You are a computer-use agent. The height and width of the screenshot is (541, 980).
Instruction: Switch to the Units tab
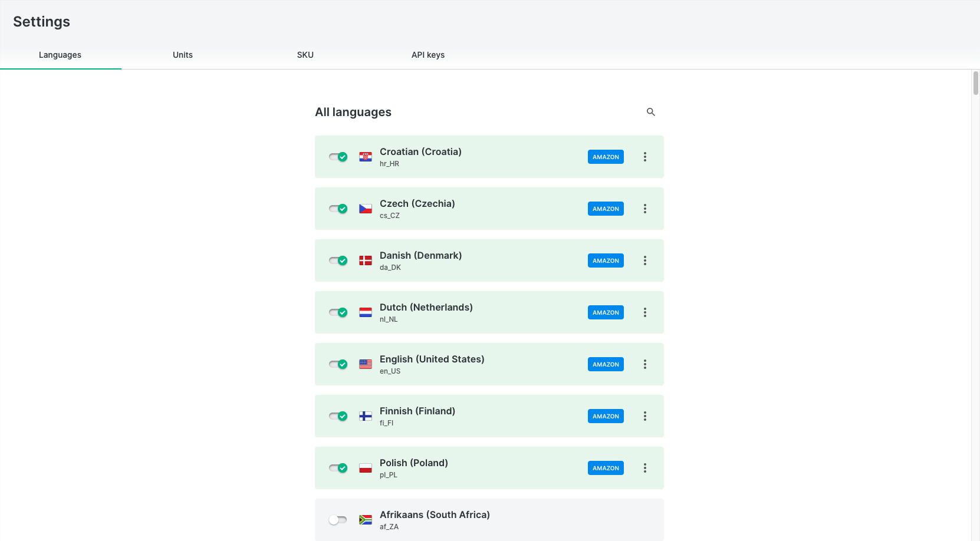(183, 55)
